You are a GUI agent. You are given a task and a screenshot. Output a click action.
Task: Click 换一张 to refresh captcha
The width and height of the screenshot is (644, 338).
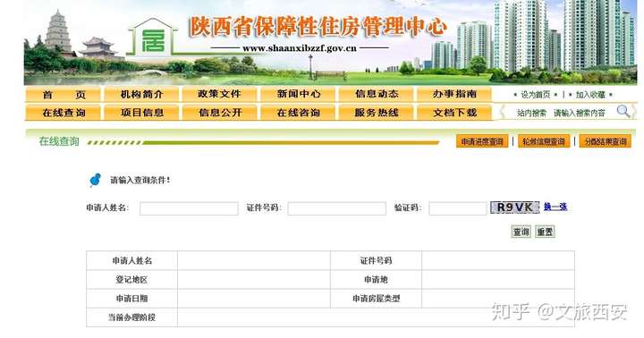(555, 207)
